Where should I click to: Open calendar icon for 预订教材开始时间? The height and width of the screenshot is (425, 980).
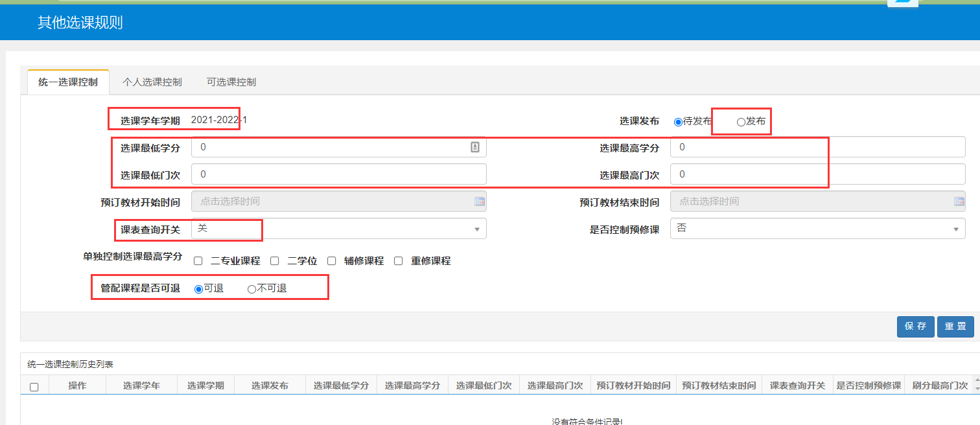pos(479,201)
